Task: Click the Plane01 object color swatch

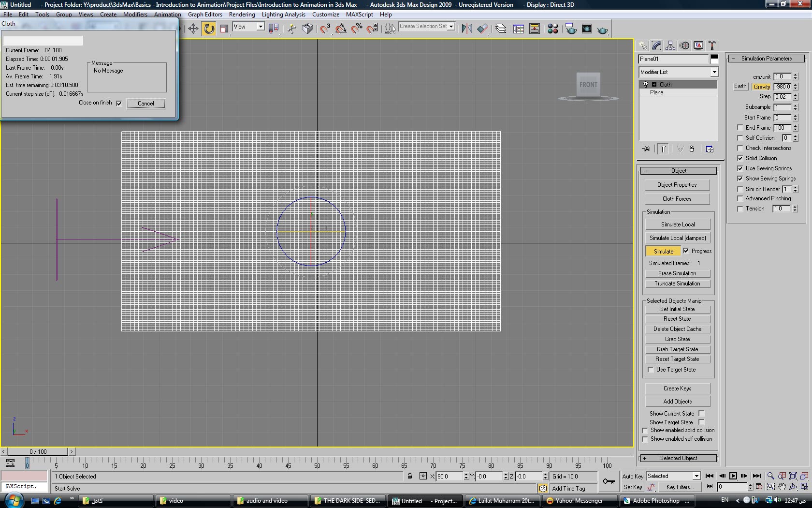Action: pos(714,59)
